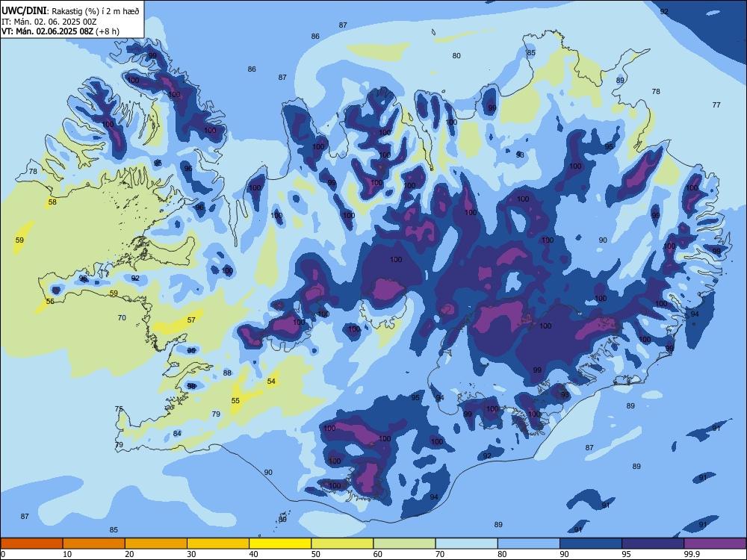Select the bright yellow 40–50 legend swatch
Viewport: 747px width, 560px height.
click(280, 544)
